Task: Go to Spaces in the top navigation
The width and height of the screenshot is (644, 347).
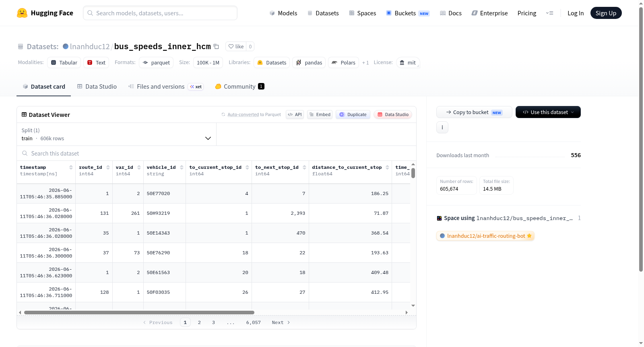Action: (x=363, y=13)
